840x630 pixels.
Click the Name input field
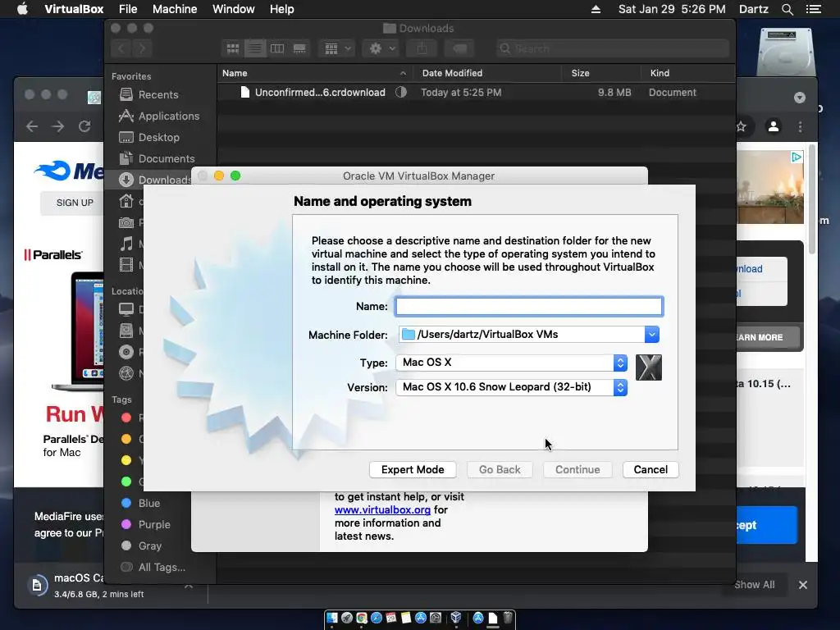click(529, 307)
